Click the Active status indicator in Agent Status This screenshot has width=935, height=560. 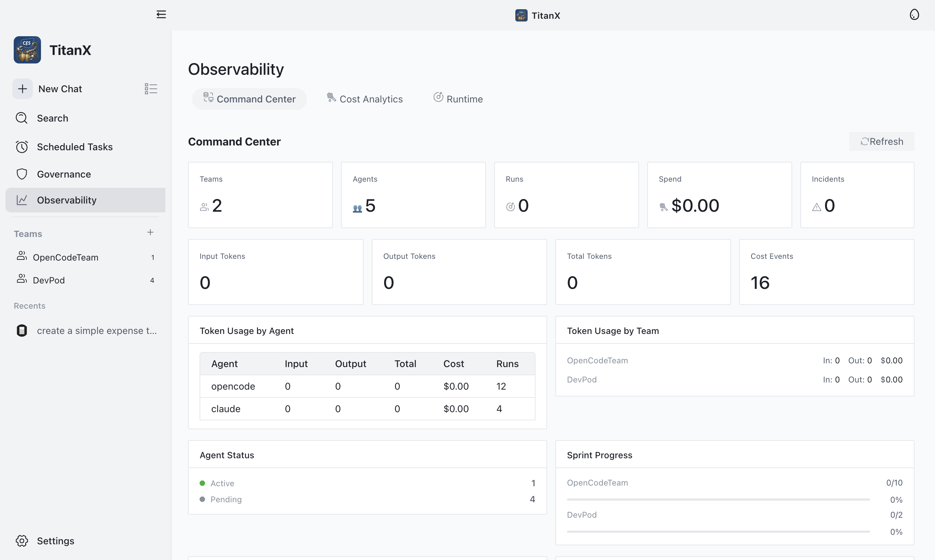click(202, 483)
